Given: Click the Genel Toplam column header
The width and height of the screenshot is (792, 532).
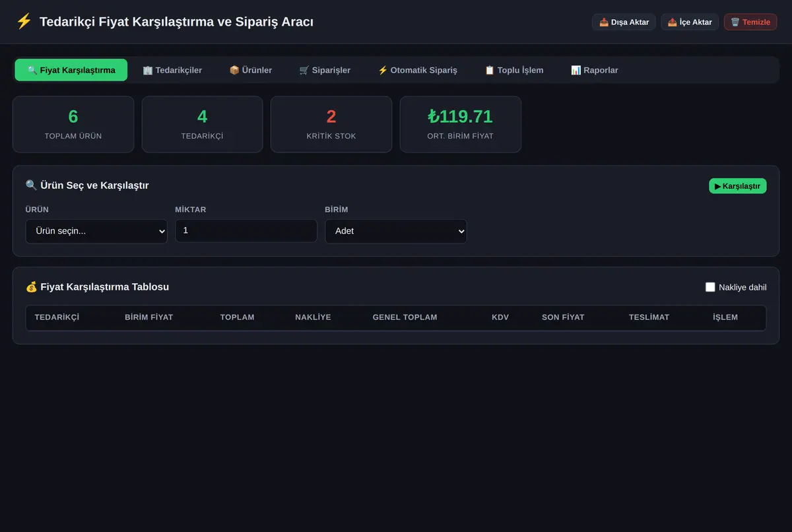Looking at the screenshot, I should pos(405,317).
